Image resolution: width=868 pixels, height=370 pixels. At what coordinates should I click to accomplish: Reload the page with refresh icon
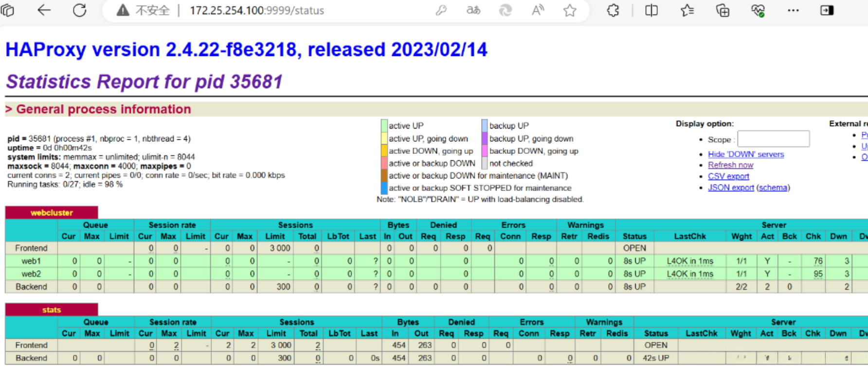pyautogui.click(x=79, y=10)
